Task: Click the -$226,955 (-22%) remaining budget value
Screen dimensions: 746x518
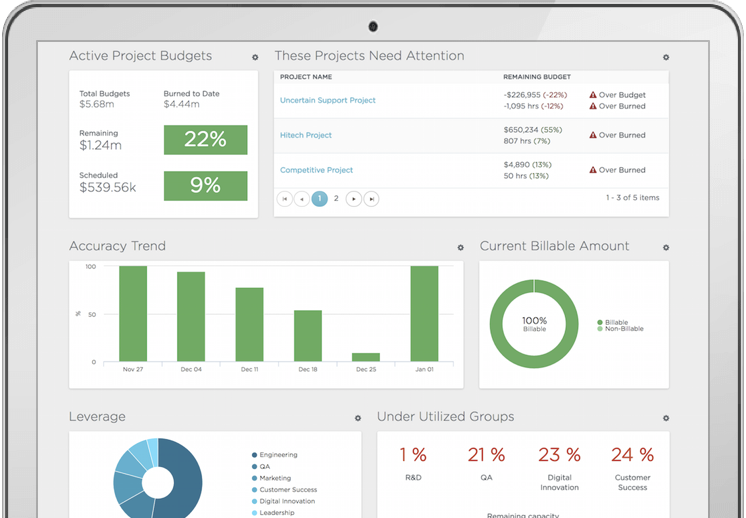Action: coord(535,95)
